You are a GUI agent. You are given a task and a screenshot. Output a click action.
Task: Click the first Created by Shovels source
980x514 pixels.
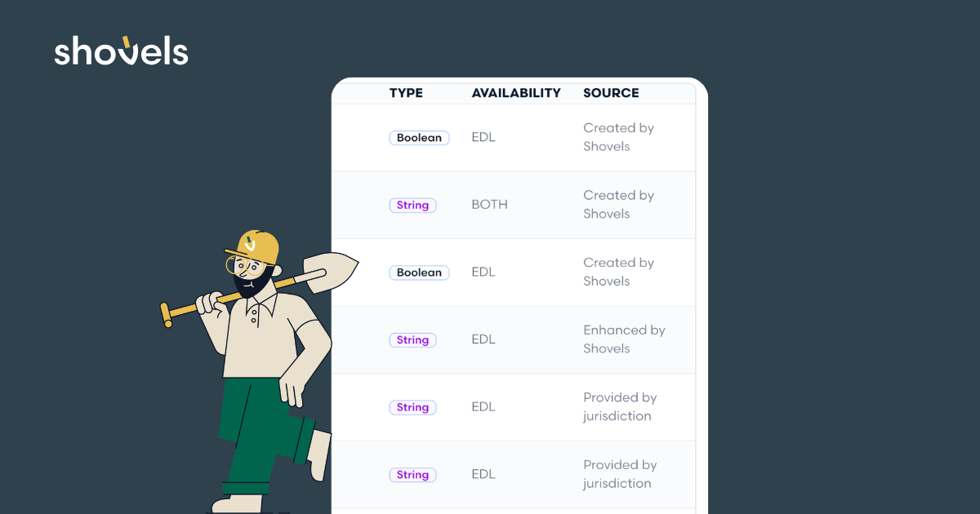pyautogui.click(x=618, y=137)
